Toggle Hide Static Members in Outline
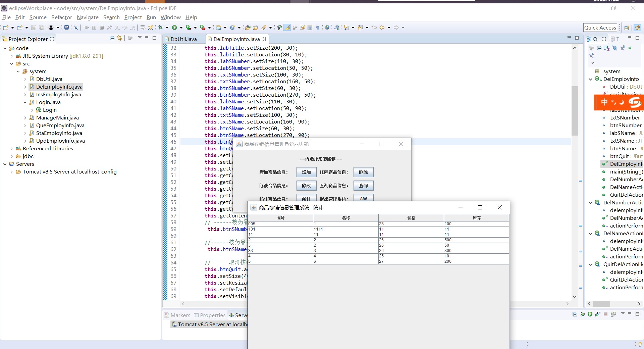 pyautogui.click(x=622, y=48)
